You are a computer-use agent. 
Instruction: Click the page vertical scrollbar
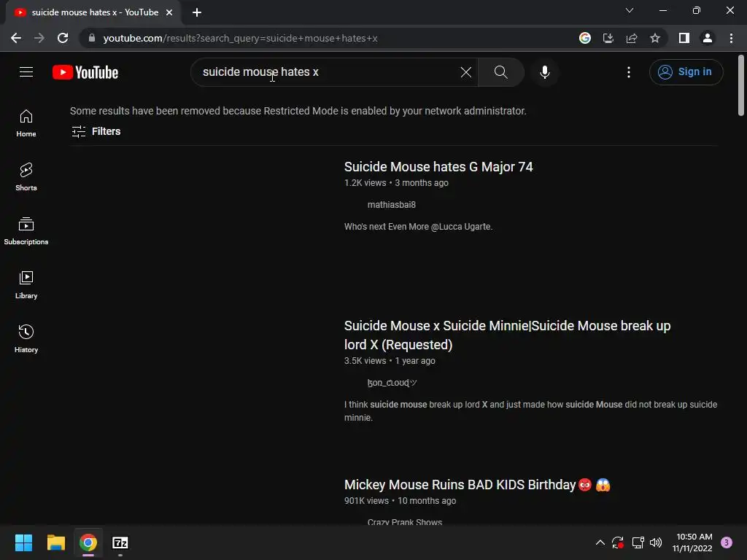tap(741, 86)
